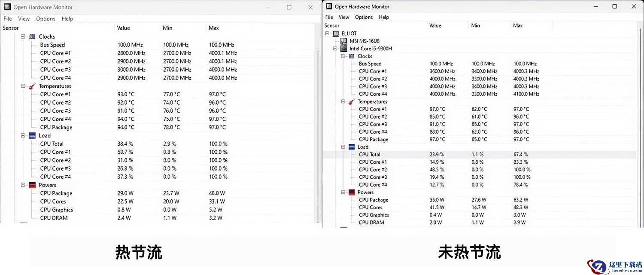The width and height of the screenshot is (644, 275).
Task: Click the Clocks chip icon in right window
Action: [352, 56]
